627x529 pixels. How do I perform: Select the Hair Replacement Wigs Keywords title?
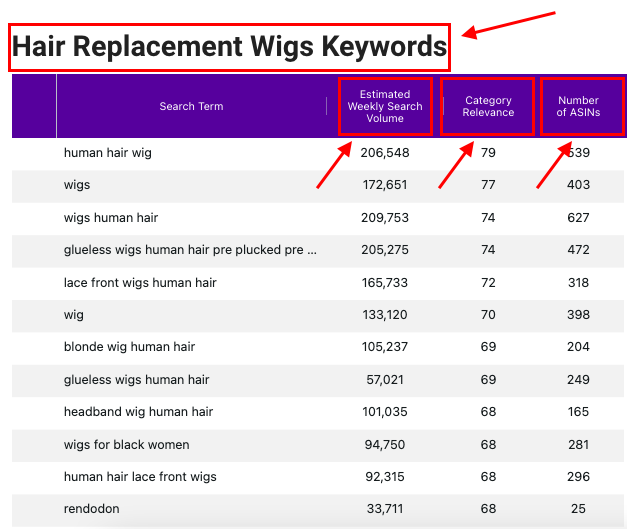pyautogui.click(x=229, y=47)
